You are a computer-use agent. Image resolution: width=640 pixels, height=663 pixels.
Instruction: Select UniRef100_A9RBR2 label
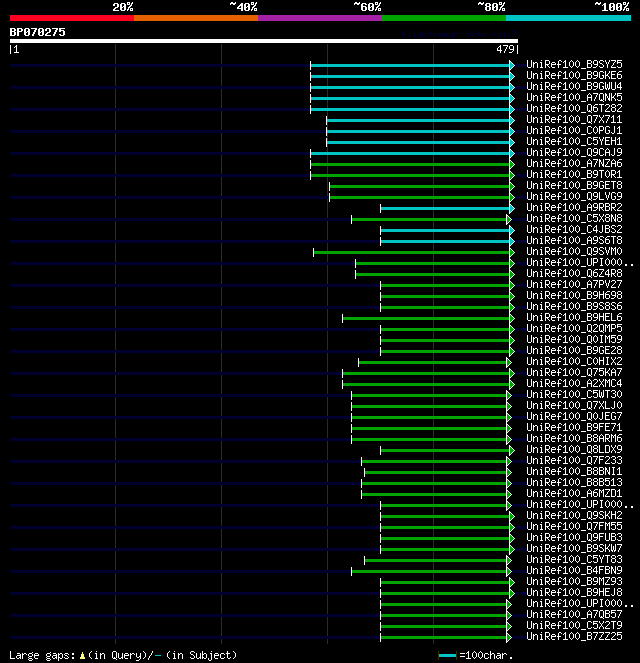(574, 207)
